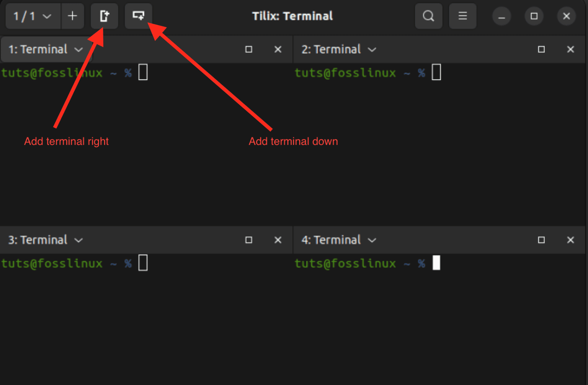The height and width of the screenshot is (385, 588).
Task: Click the new session plus icon
Action: click(73, 16)
